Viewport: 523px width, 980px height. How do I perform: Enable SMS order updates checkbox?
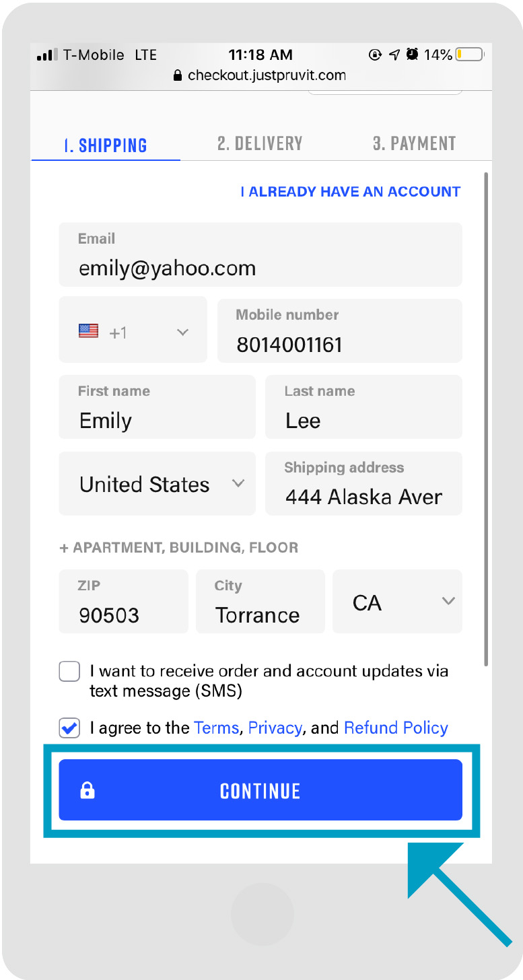pyautogui.click(x=69, y=671)
